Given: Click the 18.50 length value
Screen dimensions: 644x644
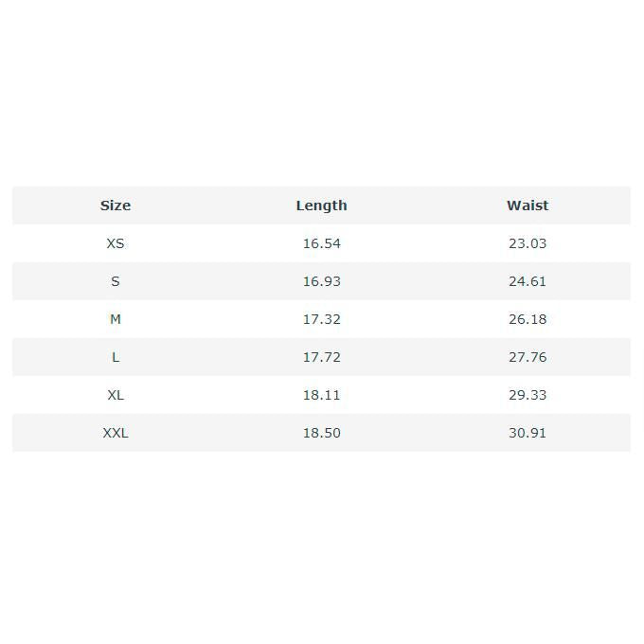Looking at the screenshot, I should (321, 433).
